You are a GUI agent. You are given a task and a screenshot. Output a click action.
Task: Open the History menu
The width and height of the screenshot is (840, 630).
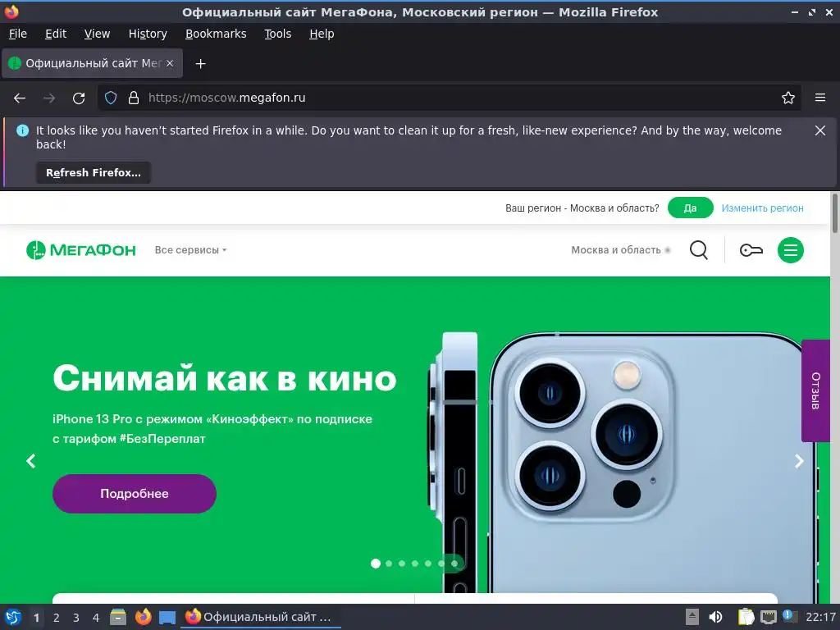(x=148, y=34)
